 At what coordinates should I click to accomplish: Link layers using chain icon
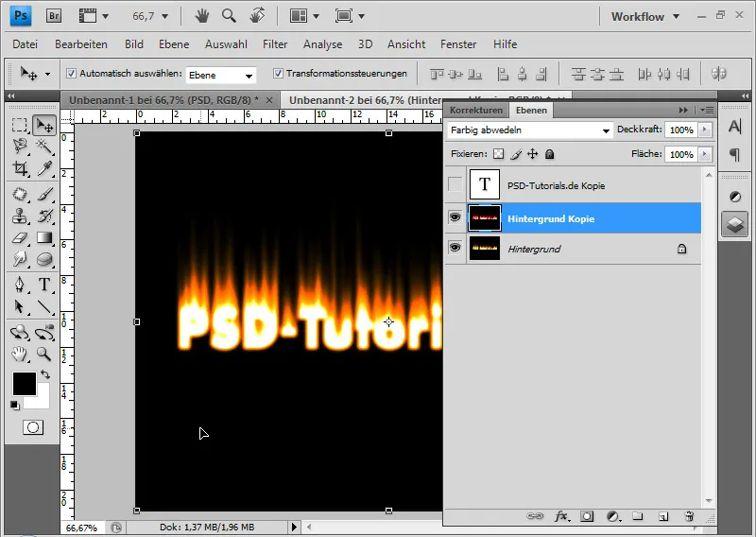(535, 517)
